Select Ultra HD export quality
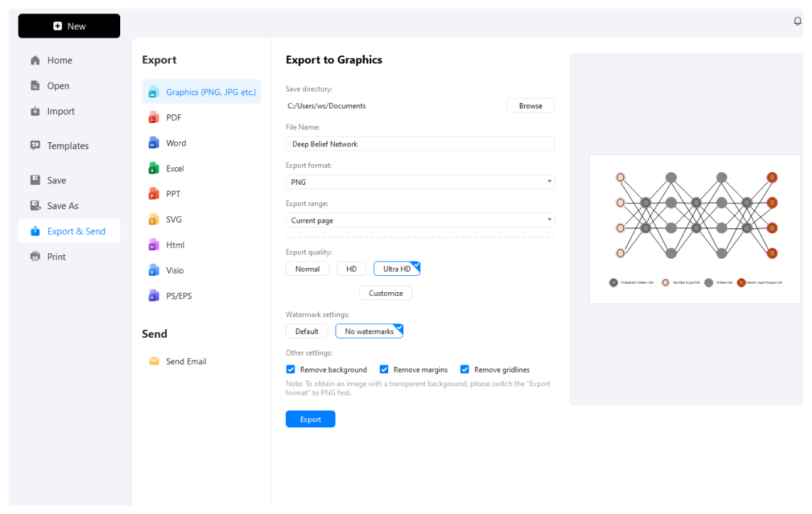The image size is (812, 514). click(397, 269)
